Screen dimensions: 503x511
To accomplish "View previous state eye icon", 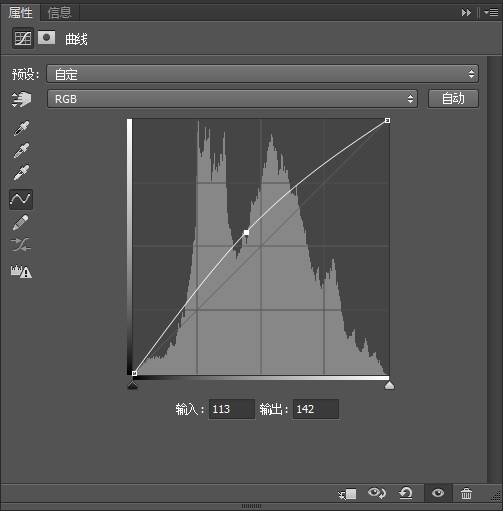I will 377,493.
